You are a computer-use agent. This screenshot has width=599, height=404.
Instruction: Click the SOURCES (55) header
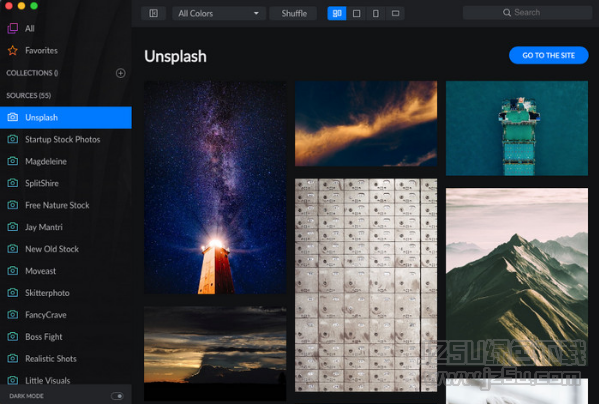coord(29,95)
